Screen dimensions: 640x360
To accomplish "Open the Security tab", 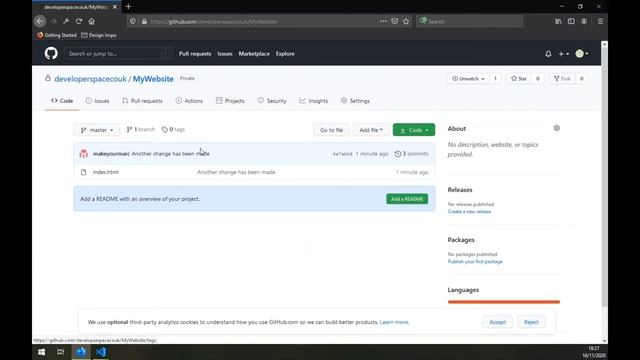I will 272,101.
